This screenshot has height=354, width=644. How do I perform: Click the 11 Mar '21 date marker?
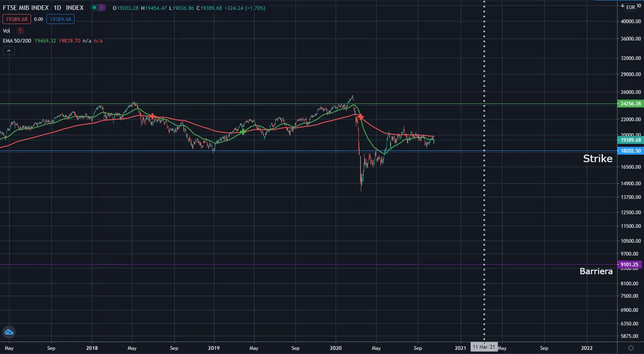click(484, 347)
